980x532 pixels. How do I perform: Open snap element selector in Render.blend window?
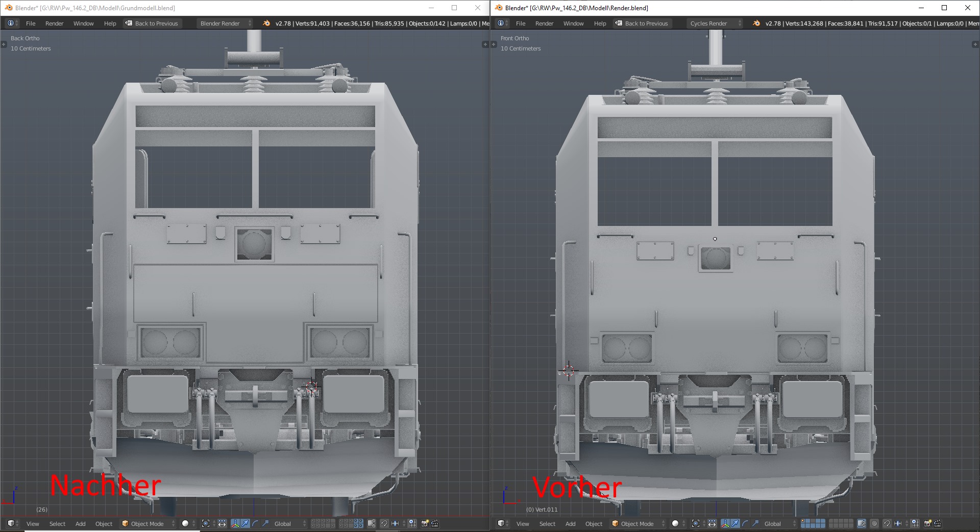pos(900,523)
